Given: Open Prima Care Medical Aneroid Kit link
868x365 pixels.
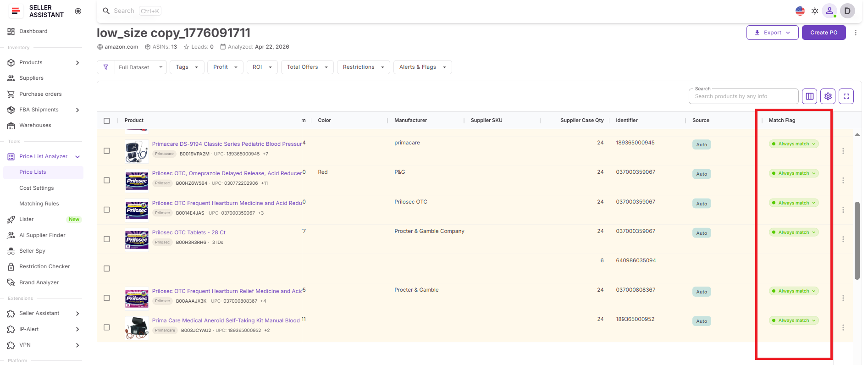Looking at the screenshot, I should (226, 321).
